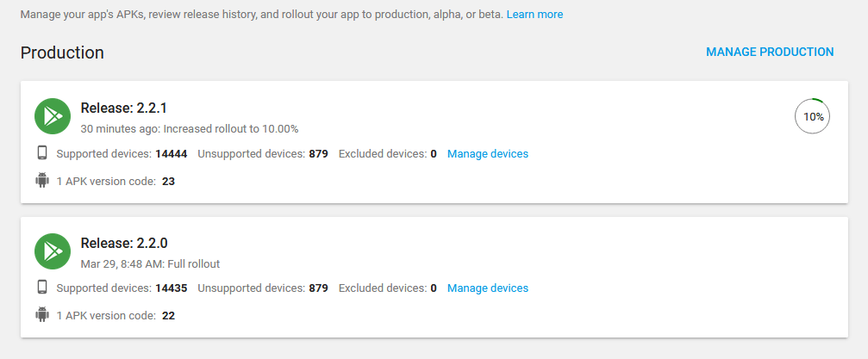Click the Release 2.2.0 Play Store icon

click(x=52, y=251)
